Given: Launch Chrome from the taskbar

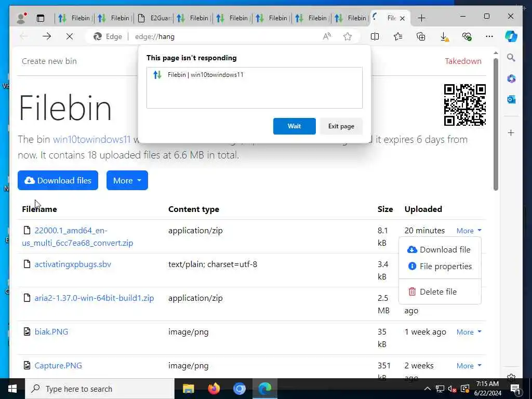Looking at the screenshot, I should point(239,389).
